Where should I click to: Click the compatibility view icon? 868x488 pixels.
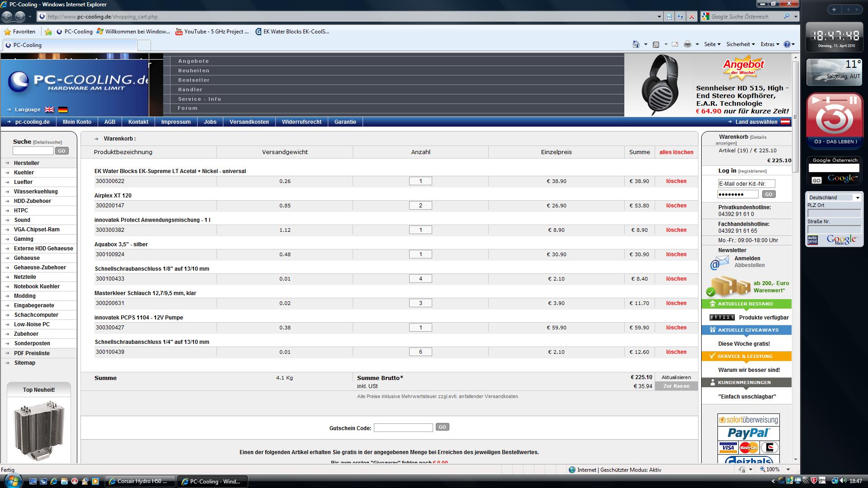pyautogui.click(x=670, y=17)
